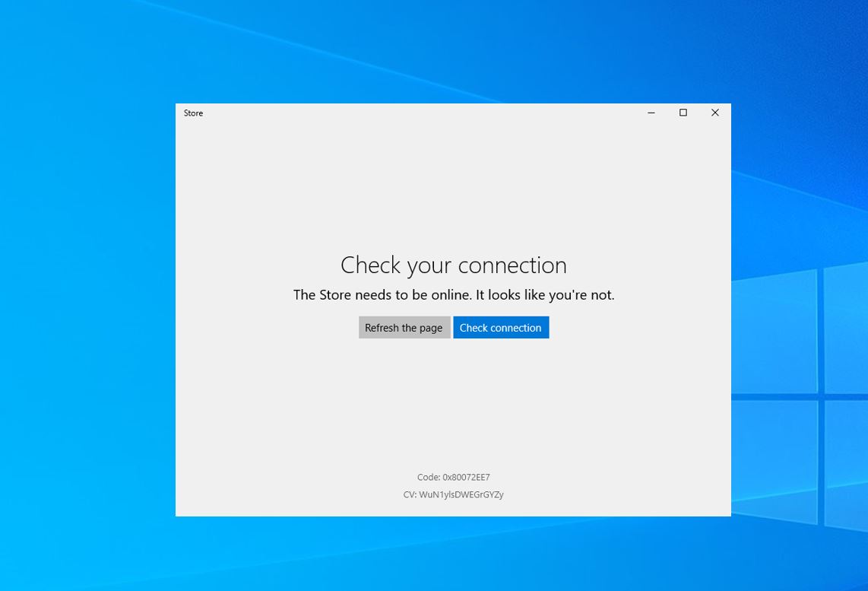The height and width of the screenshot is (591, 868).
Task: Click the blue Check connection control
Action: point(500,327)
